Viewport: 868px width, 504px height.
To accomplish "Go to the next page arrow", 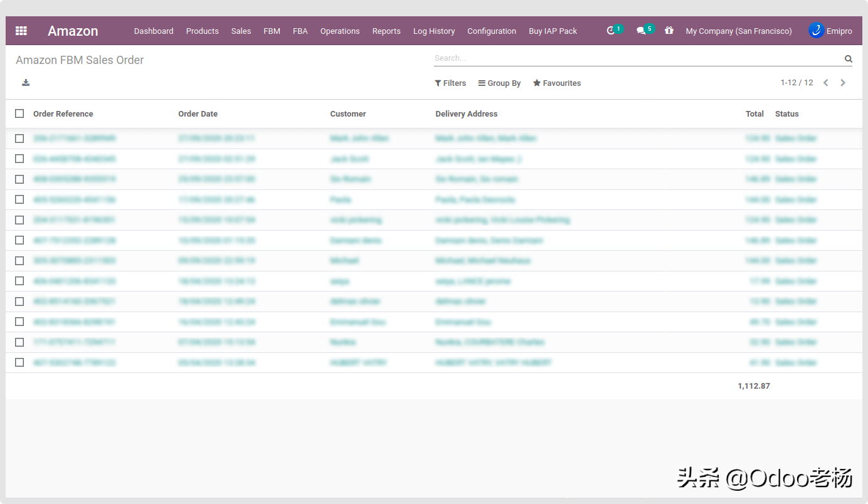I will (843, 83).
